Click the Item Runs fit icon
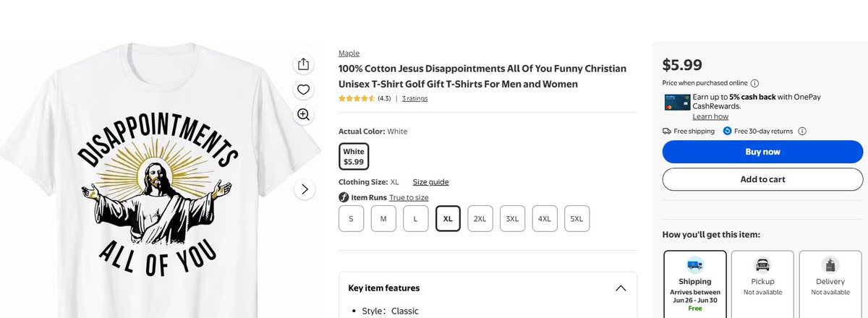 (x=344, y=198)
